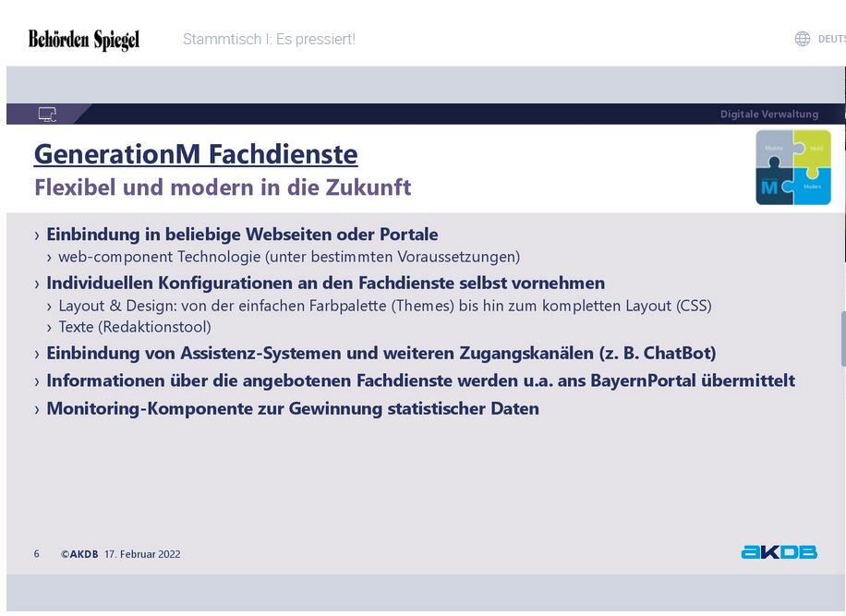Viewport: 846px width, 616px height.
Task: Open the Deutsch language dropdown
Action: coord(830,39)
